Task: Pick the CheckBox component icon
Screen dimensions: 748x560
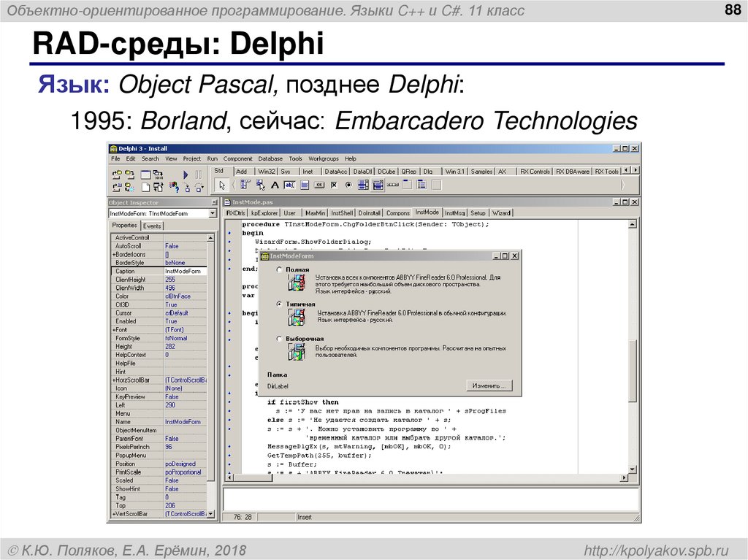Action: [x=334, y=185]
